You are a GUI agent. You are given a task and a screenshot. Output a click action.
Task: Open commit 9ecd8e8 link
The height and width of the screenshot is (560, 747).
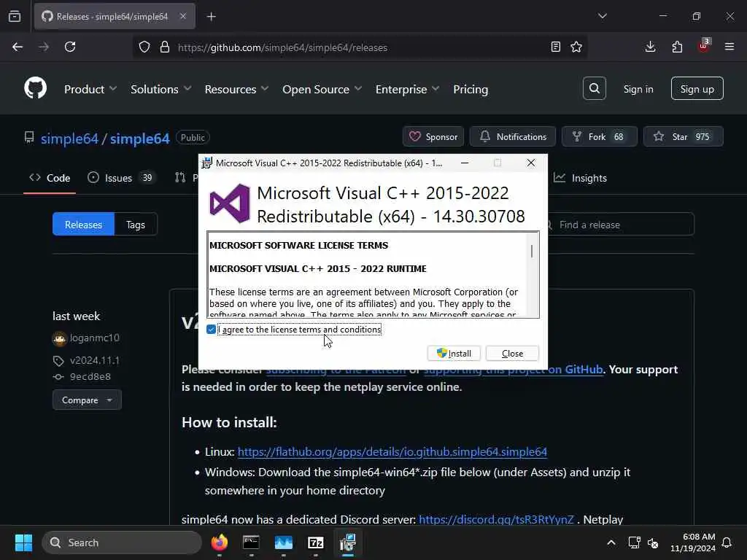pyautogui.click(x=90, y=377)
